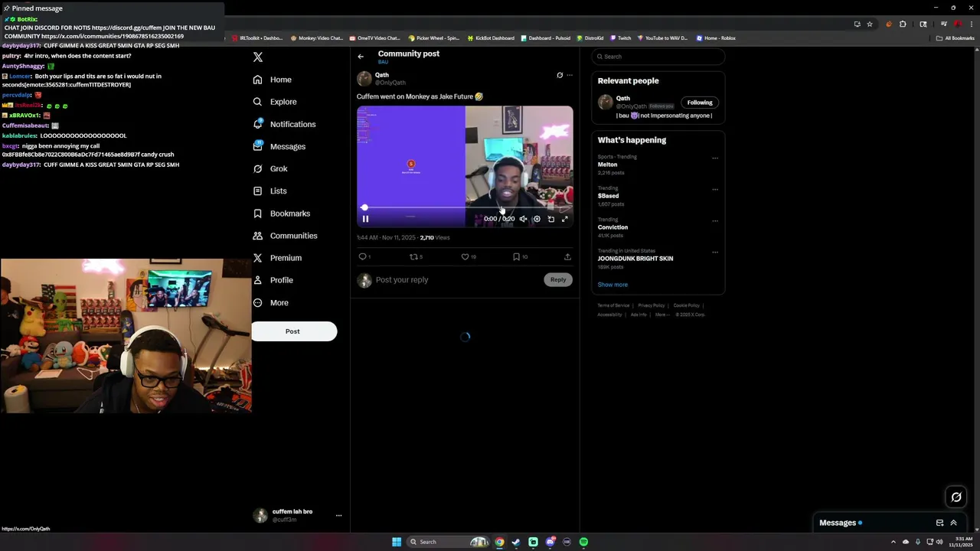Open the Terms of Service link
Image resolution: width=980 pixels, height=551 pixels.
click(x=613, y=305)
